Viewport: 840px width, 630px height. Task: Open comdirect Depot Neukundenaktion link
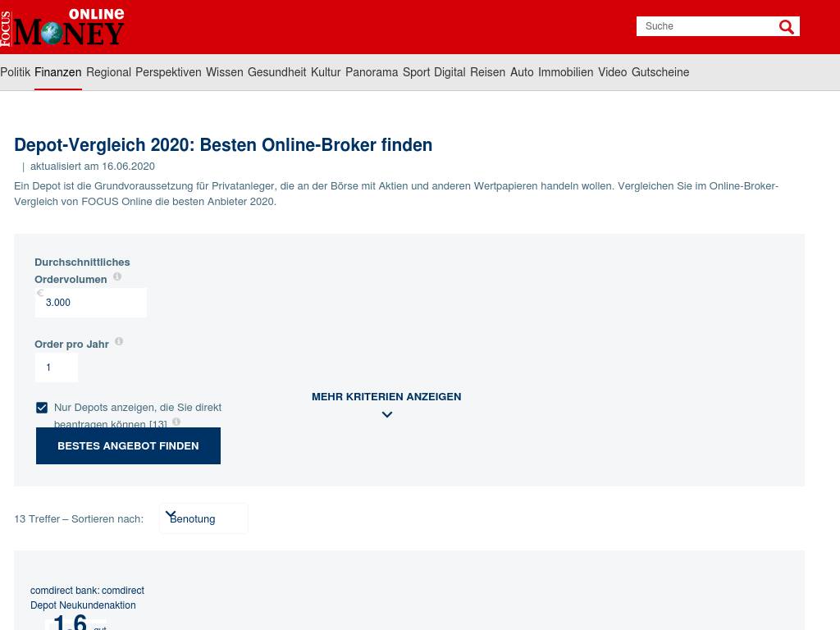[x=87, y=598]
